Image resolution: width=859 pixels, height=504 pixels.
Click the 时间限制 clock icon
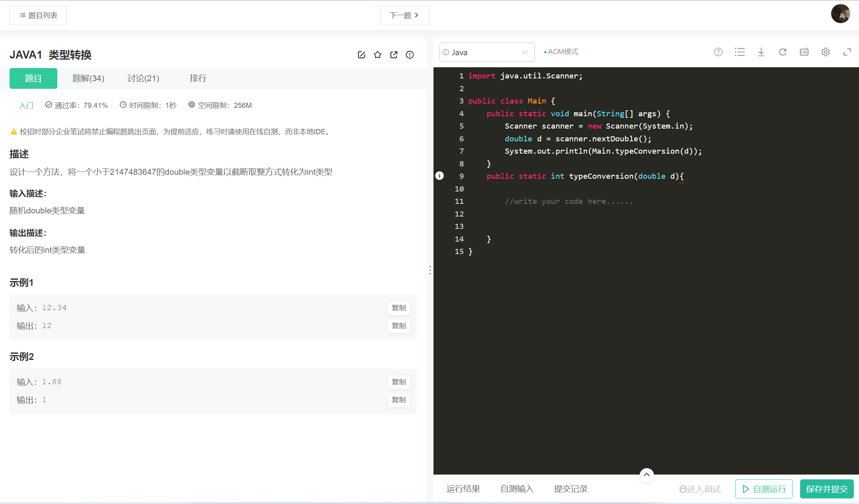coord(123,105)
